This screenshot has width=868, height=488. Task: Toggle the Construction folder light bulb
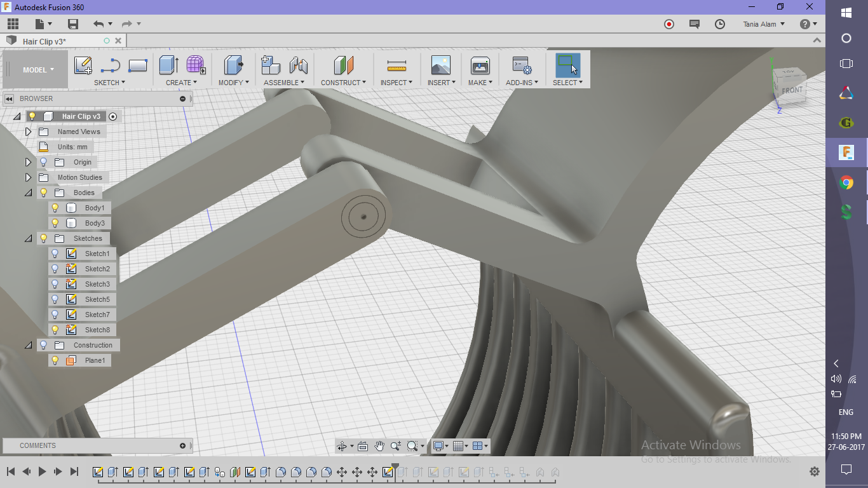point(44,345)
